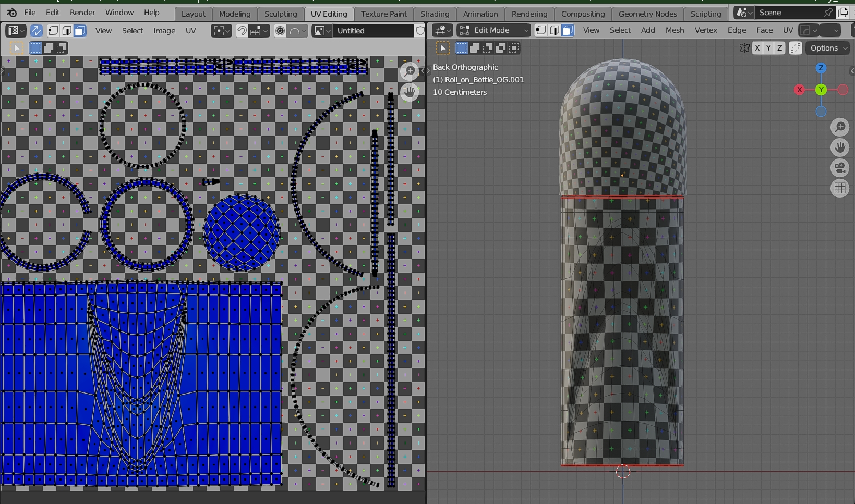This screenshot has height=504, width=855.
Task: Click the viewport zoom magnifier icon
Action: click(x=840, y=127)
